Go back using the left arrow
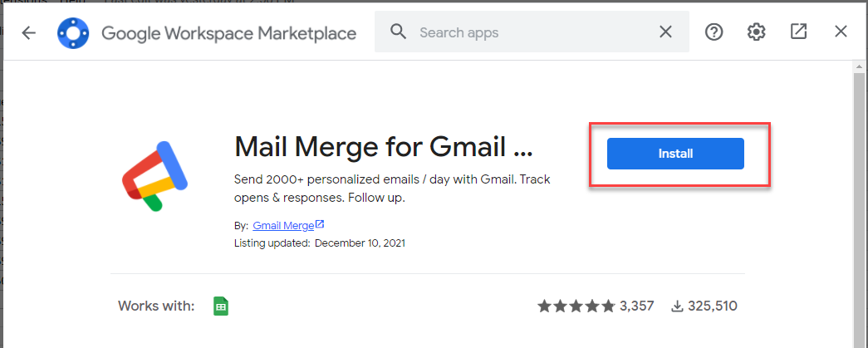Image resolution: width=868 pixels, height=348 pixels. [29, 33]
